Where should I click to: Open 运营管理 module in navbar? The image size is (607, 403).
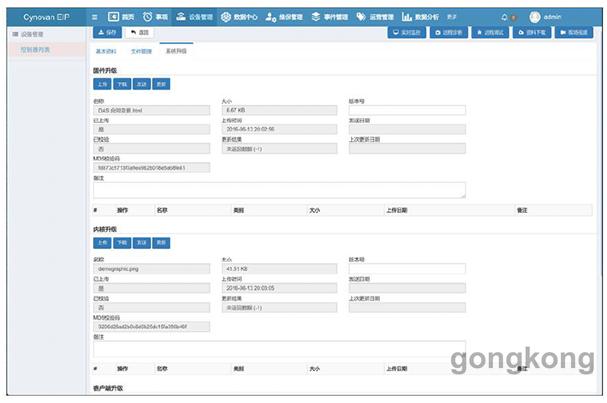[x=375, y=17]
